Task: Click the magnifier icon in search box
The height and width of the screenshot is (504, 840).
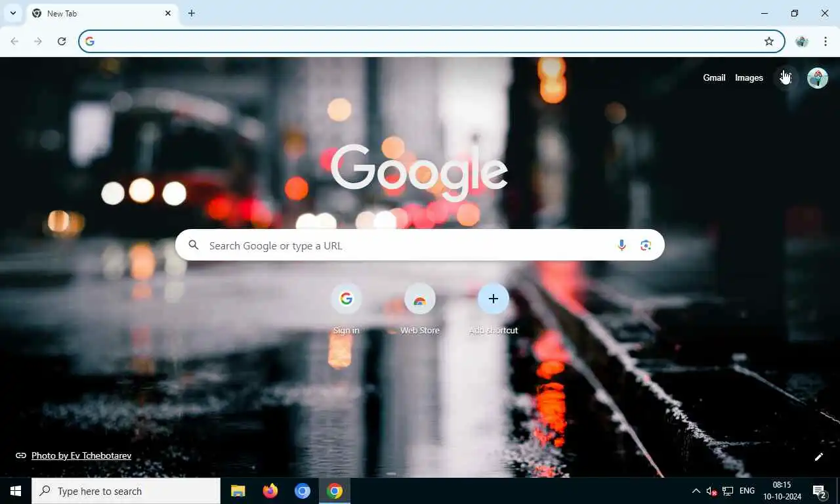Action: coord(193,245)
